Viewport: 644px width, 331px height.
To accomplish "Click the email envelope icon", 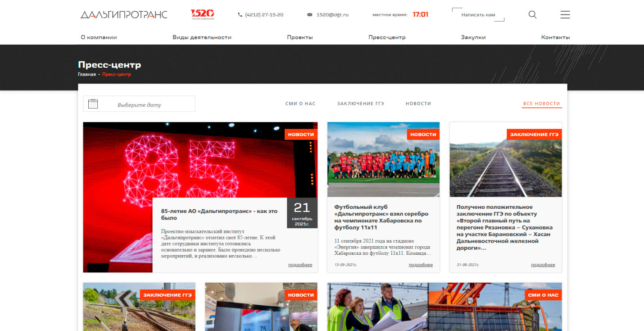I will [x=309, y=15].
